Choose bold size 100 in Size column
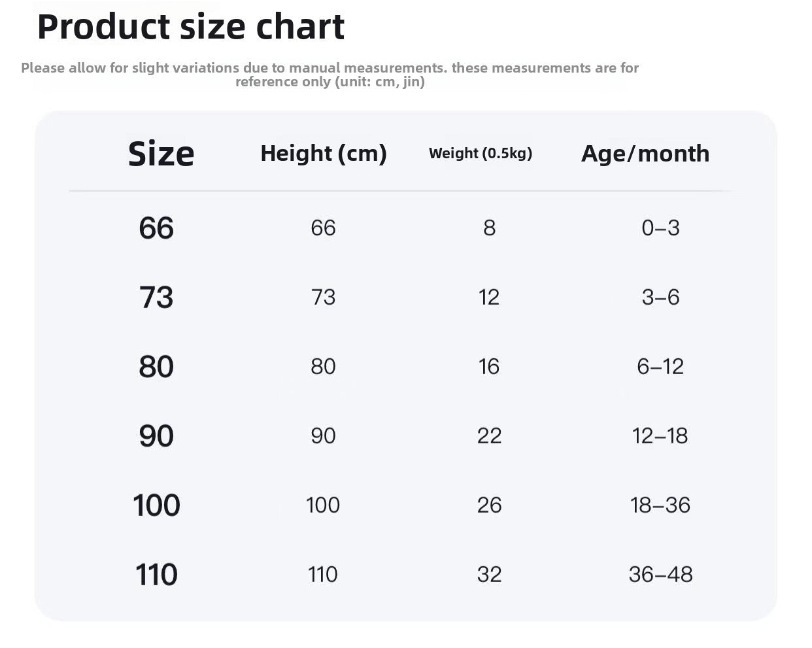 pos(156,505)
